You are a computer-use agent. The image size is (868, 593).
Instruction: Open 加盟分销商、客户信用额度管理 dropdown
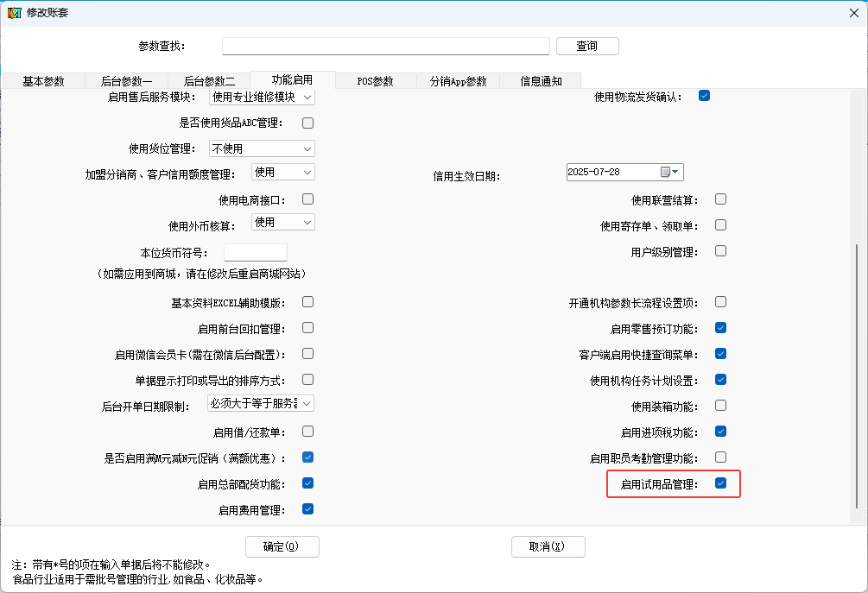pyautogui.click(x=283, y=173)
